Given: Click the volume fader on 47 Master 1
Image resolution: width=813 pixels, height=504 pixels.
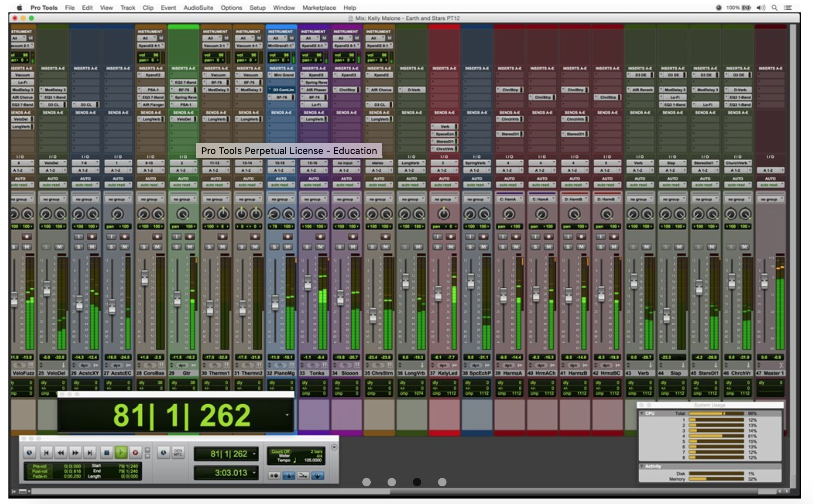Looking at the screenshot, I should pyautogui.click(x=764, y=281).
